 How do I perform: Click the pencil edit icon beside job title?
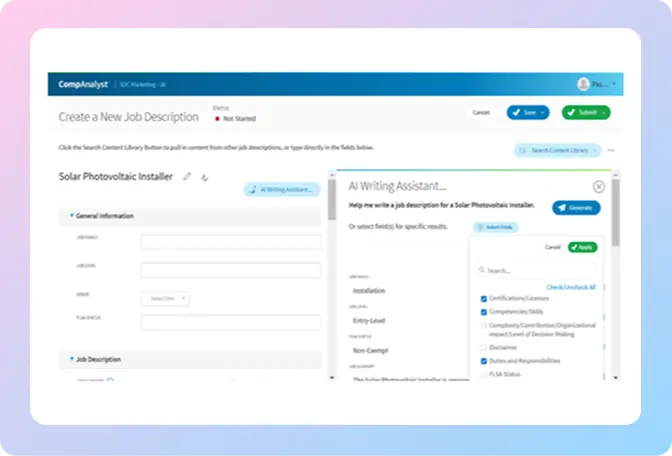(x=187, y=177)
